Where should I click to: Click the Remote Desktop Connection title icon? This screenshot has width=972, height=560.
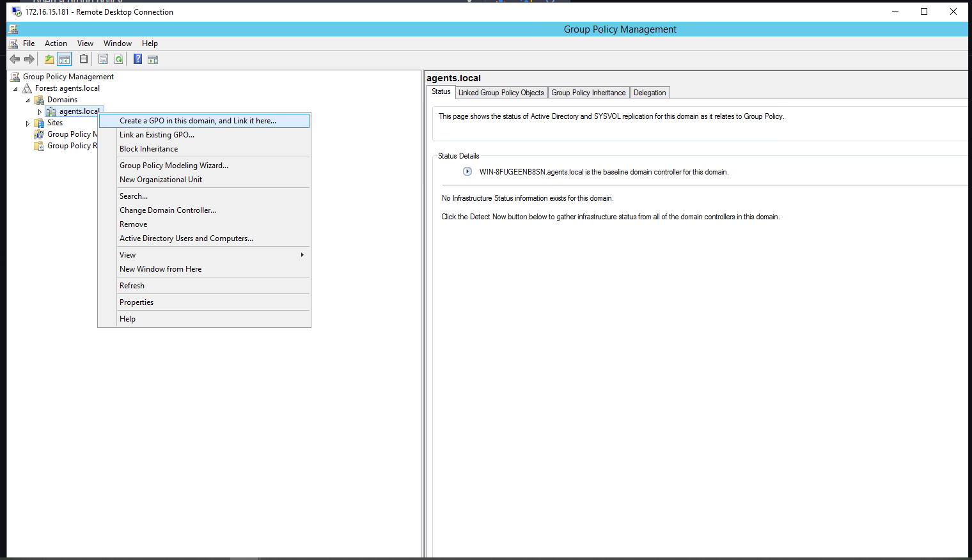point(17,12)
